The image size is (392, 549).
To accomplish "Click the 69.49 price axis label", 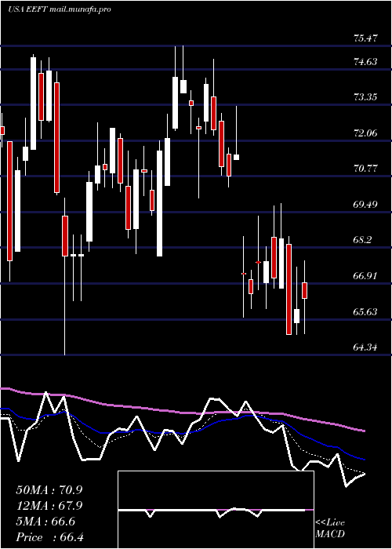I will pyautogui.click(x=365, y=204).
